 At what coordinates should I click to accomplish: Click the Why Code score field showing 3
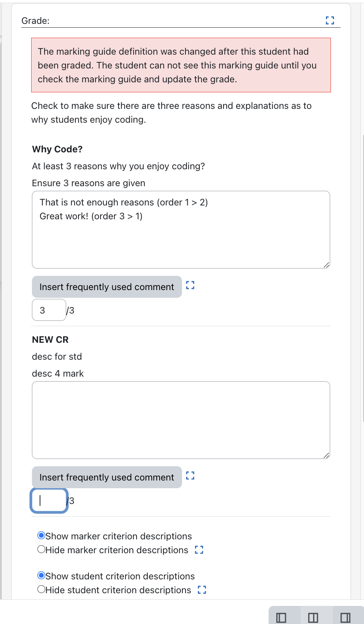coord(49,310)
